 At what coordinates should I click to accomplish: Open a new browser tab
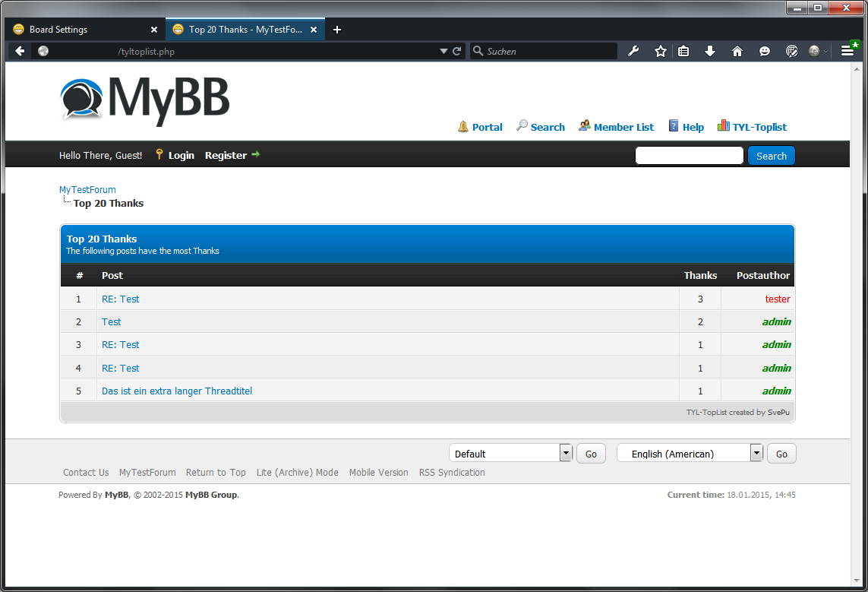pyautogui.click(x=337, y=30)
